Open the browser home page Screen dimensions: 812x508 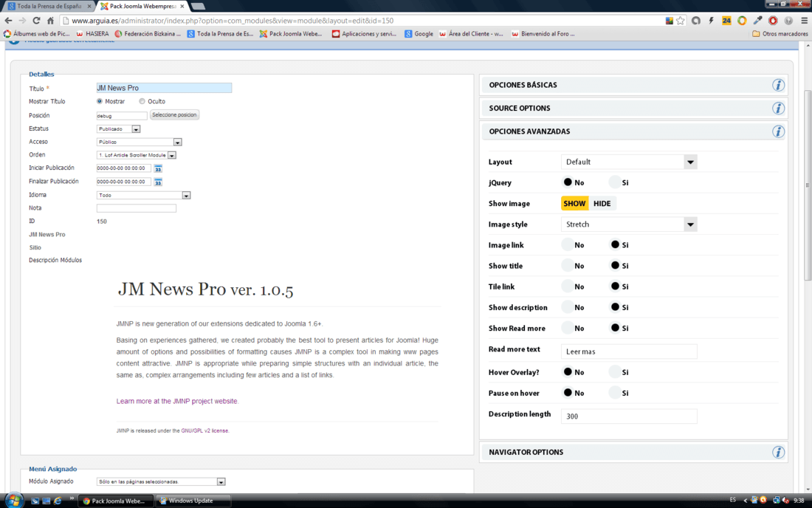click(x=50, y=21)
